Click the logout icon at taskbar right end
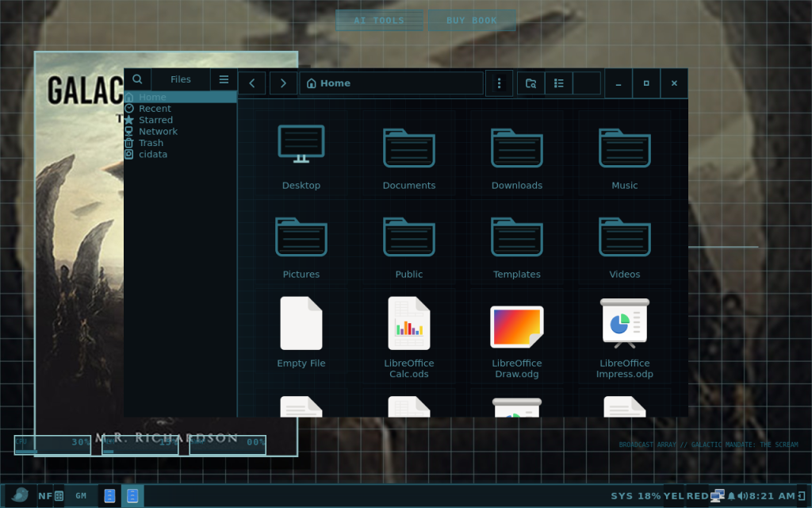The height and width of the screenshot is (508, 812). click(x=802, y=496)
